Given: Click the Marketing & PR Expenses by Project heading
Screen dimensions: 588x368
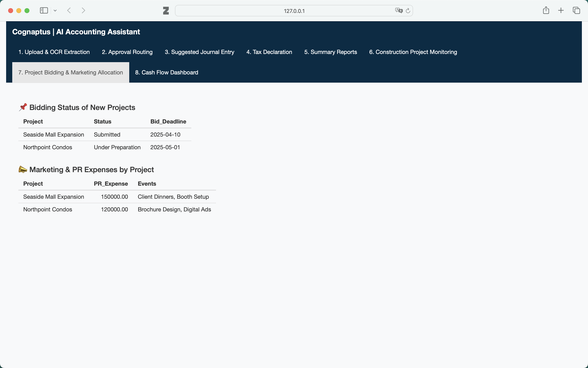Looking at the screenshot, I should [92, 169].
